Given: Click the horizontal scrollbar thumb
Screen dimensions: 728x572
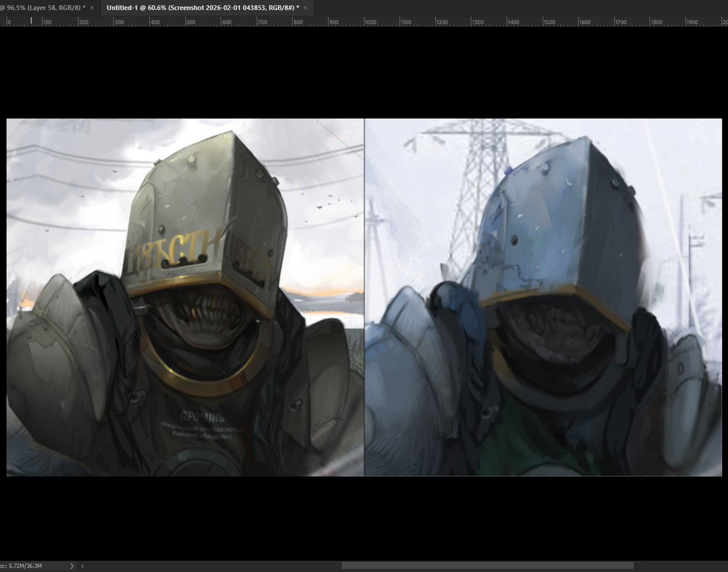Looking at the screenshot, I should pyautogui.click(x=488, y=566).
